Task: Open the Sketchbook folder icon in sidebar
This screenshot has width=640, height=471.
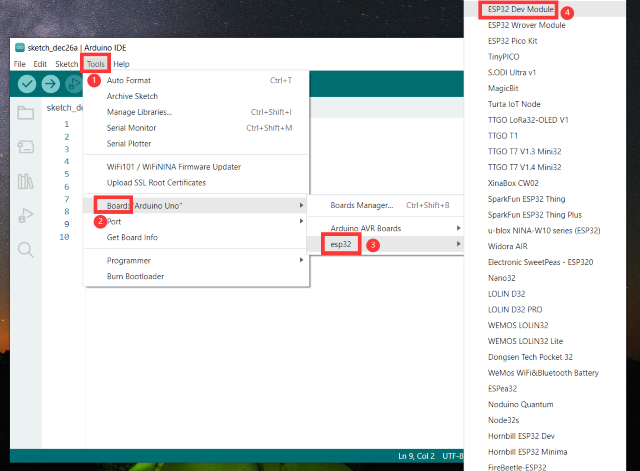Action: point(25,113)
